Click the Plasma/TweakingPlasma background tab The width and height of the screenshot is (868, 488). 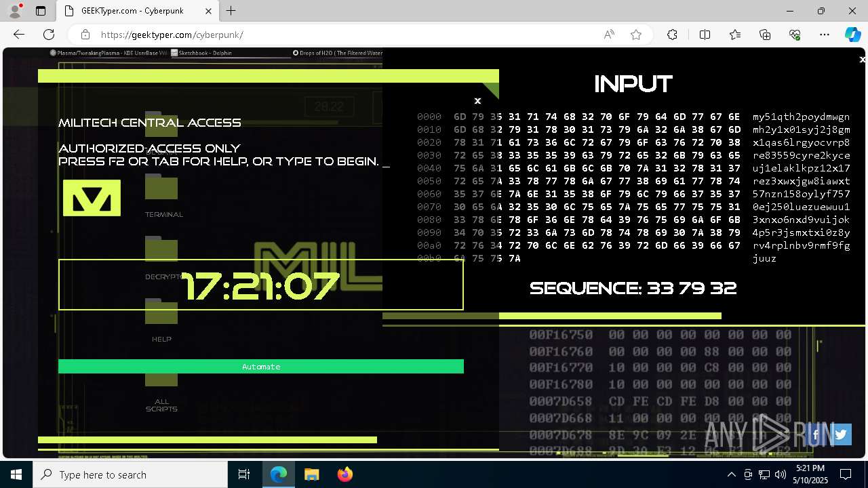(x=108, y=52)
